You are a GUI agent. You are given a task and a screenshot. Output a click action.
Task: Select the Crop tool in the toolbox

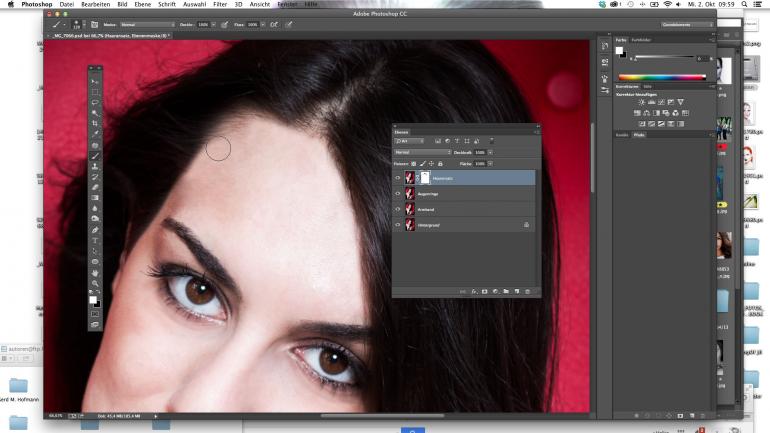tap(95, 123)
